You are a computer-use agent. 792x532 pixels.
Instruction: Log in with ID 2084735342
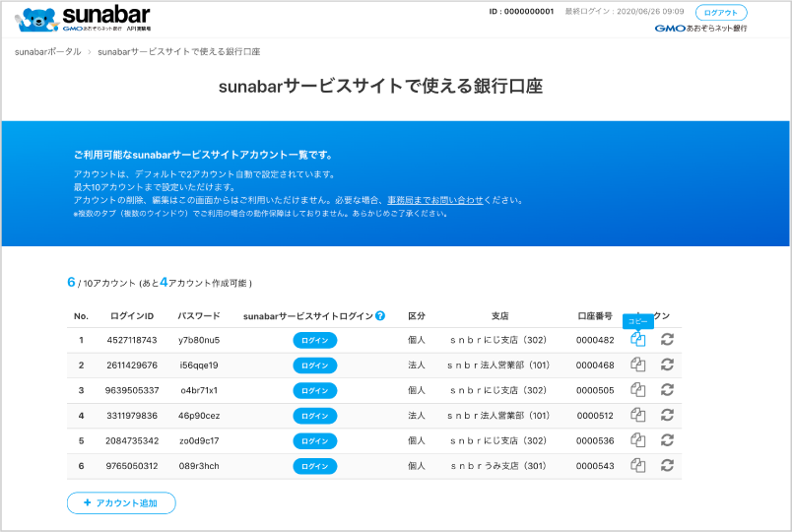(314, 441)
